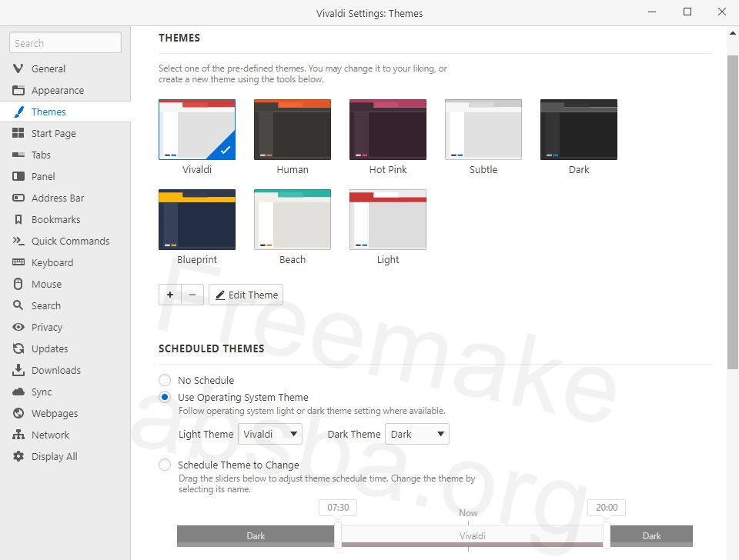Click the Keyboard icon in sidebar
This screenshot has width=739, height=560.
18,262
